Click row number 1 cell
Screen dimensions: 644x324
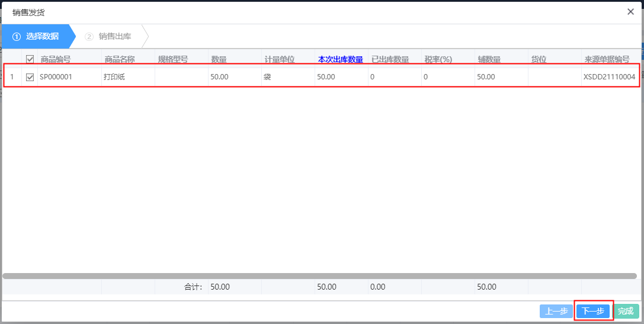(x=12, y=77)
